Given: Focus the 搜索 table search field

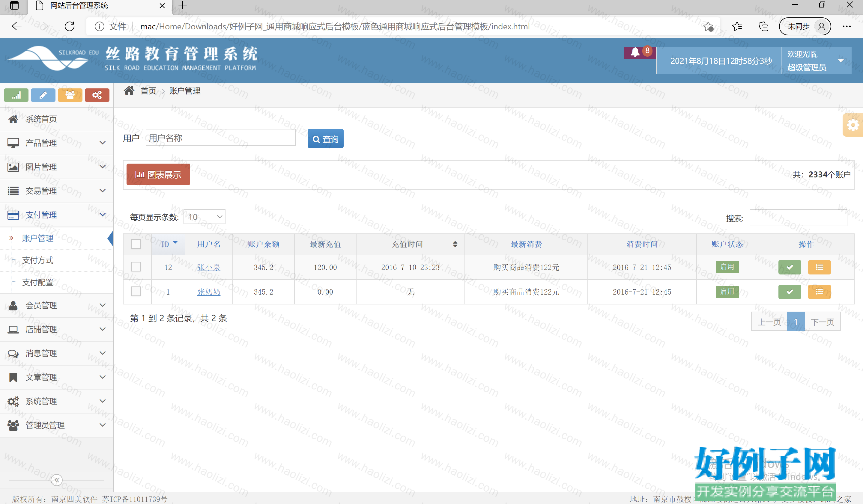Looking at the screenshot, I should pos(798,218).
